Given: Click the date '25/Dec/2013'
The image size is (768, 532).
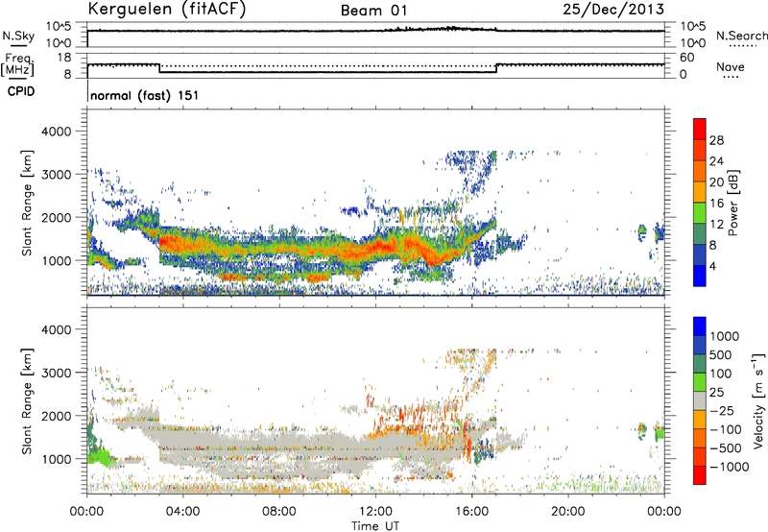Looking at the screenshot, I should [x=613, y=9].
